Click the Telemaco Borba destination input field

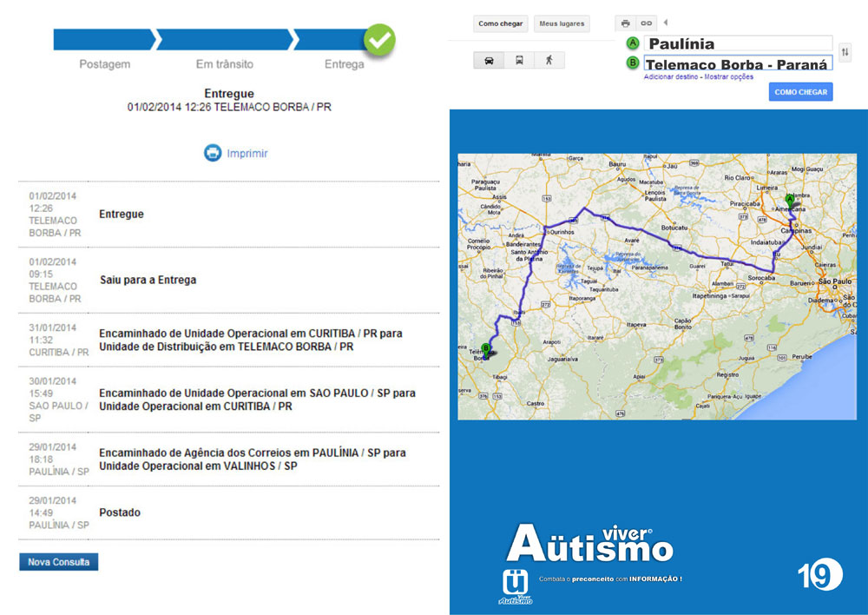(x=738, y=63)
